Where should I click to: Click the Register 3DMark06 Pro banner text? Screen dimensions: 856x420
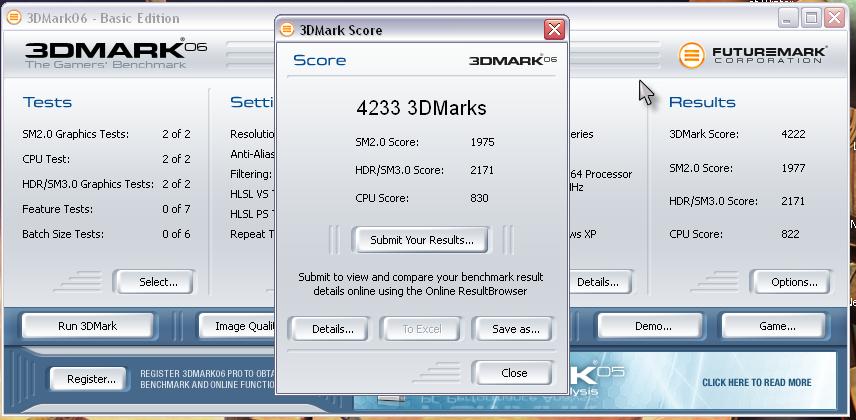click(x=208, y=379)
